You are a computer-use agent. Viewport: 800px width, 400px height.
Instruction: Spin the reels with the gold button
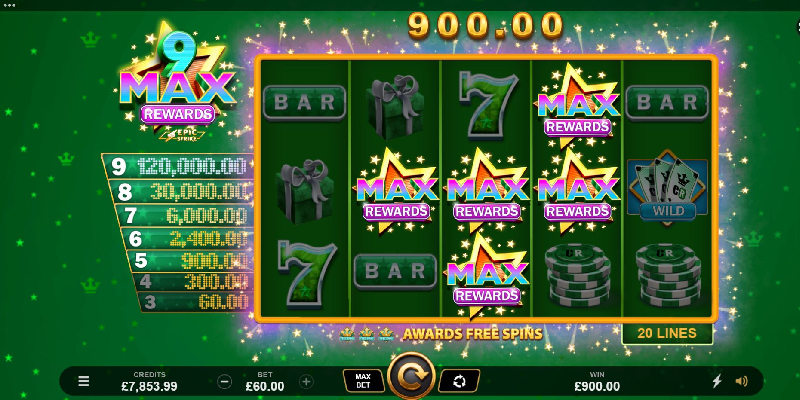[411, 377]
